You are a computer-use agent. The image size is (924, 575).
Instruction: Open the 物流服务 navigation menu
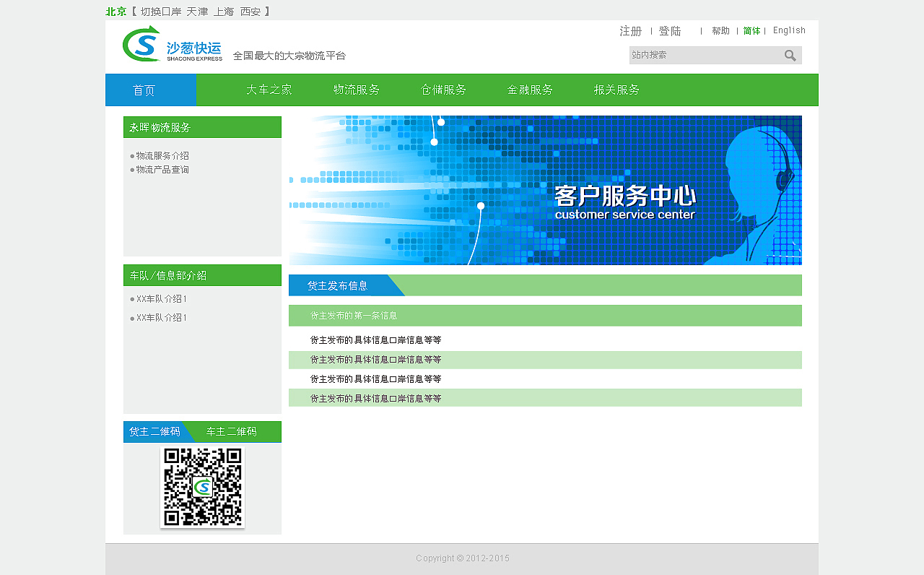pos(357,90)
